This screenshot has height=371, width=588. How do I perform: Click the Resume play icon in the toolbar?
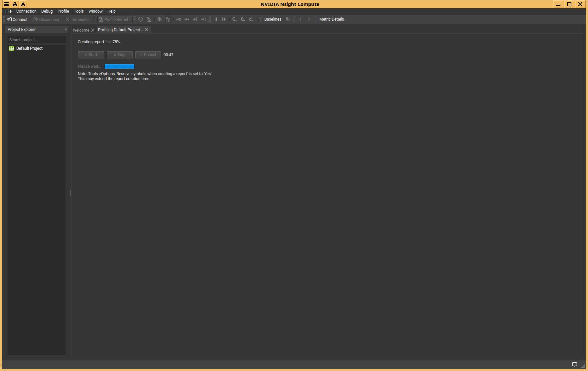(224, 19)
